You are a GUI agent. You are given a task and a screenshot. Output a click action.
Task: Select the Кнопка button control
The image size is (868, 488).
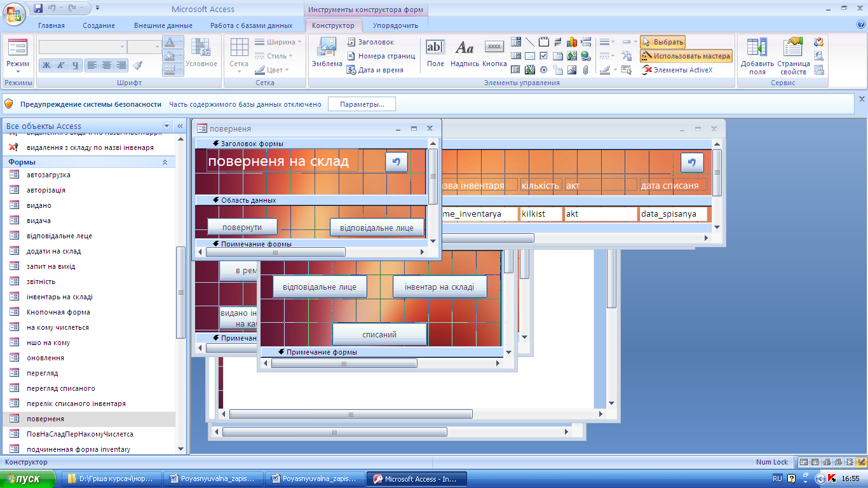(x=494, y=52)
